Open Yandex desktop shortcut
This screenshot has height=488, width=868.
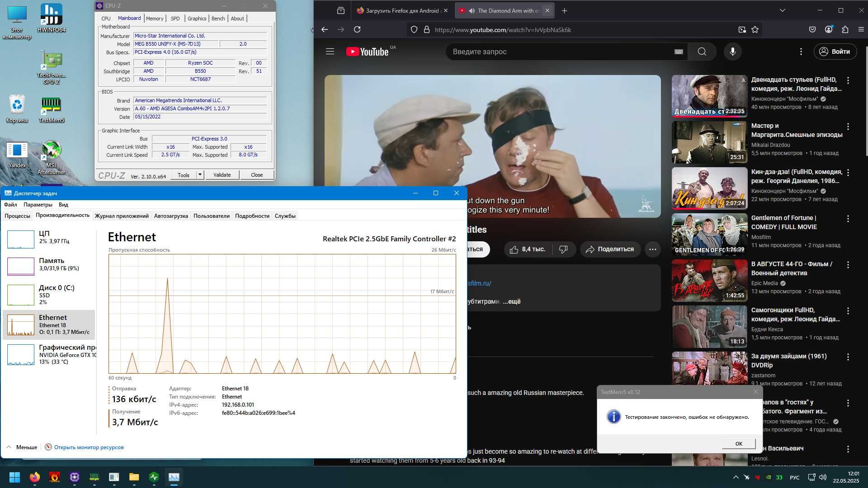(x=17, y=154)
